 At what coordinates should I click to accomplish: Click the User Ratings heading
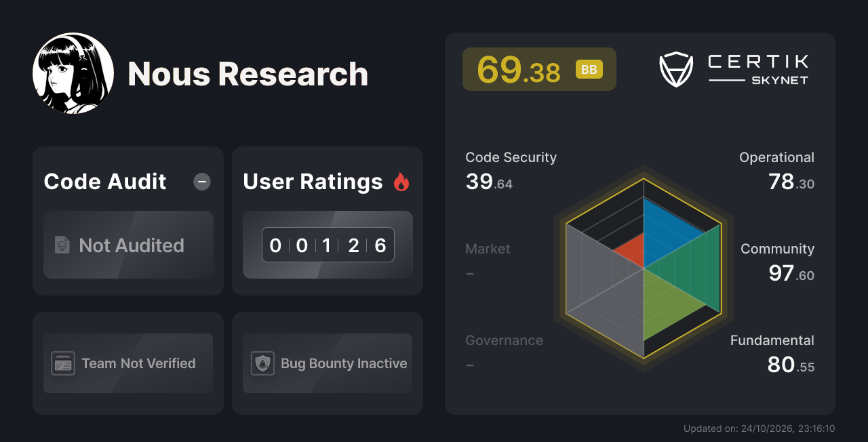[x=313, y=182]
